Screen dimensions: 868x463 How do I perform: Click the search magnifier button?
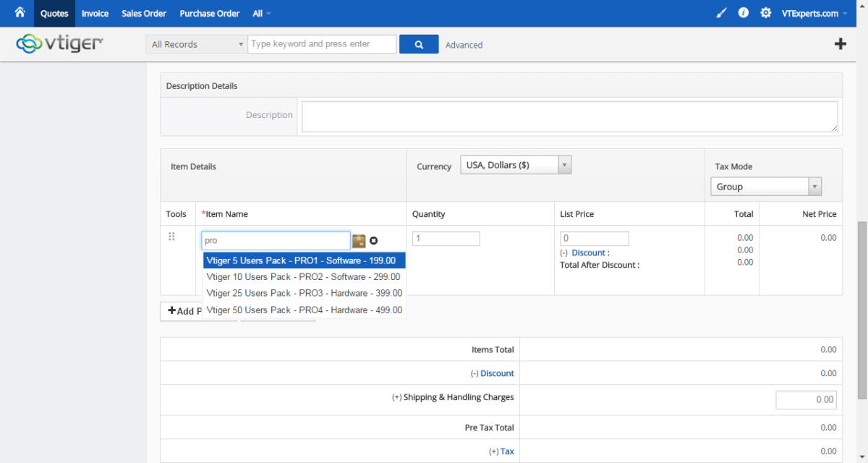coord(419,44)
